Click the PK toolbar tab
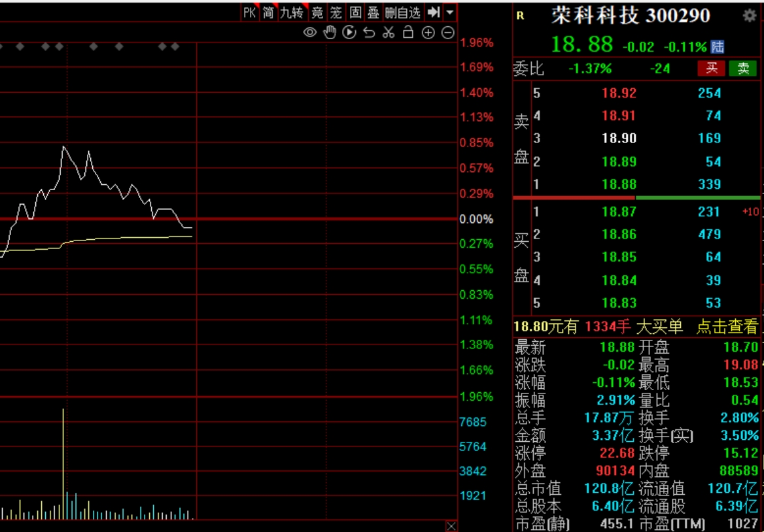764x532 pixels. click(x=249, y=12)
